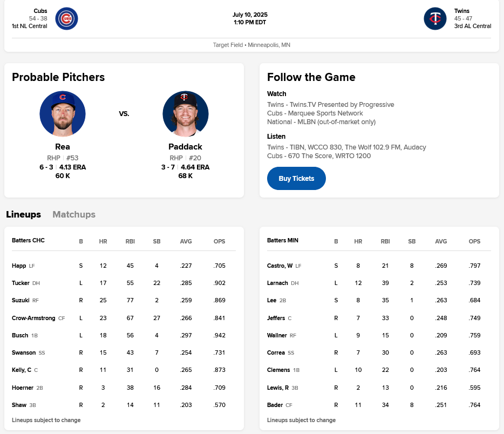The image size is (504, 434).
Task: Click the Cubs team logo
Action: [x=67, y=18]
